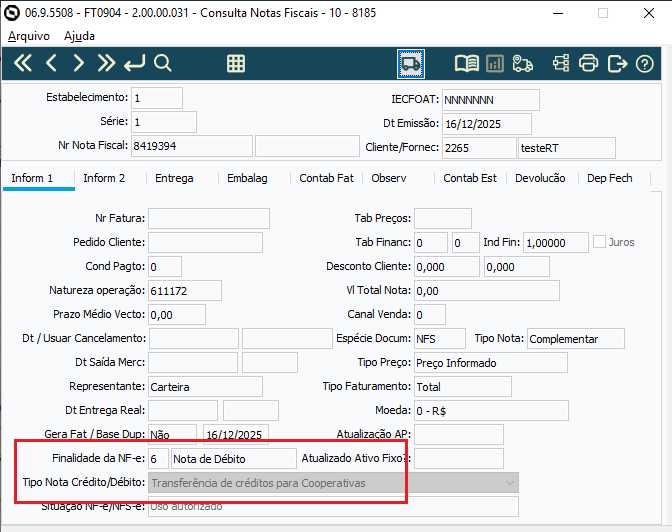Go to next record arrow
This screenshot has height=532, width=672.
point(78,63)
